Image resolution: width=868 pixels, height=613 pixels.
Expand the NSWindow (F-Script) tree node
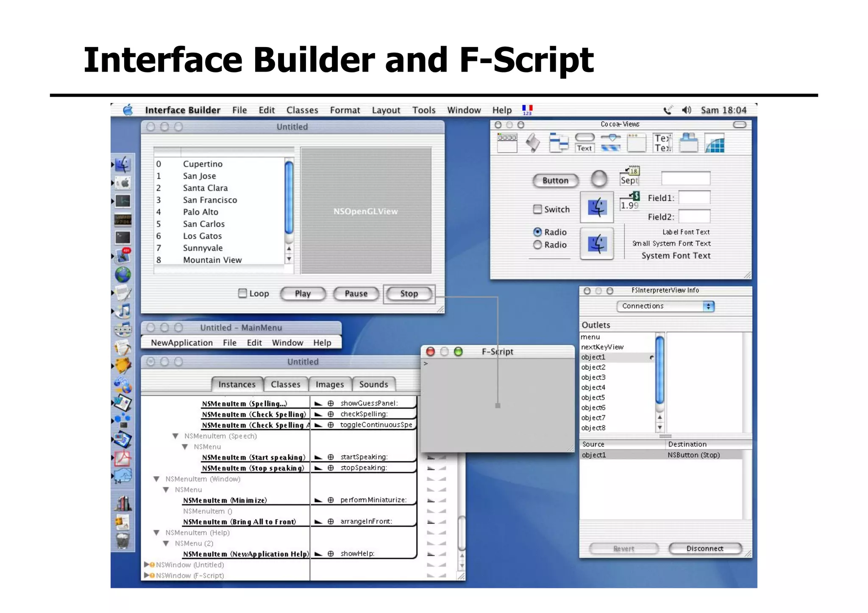146,575
